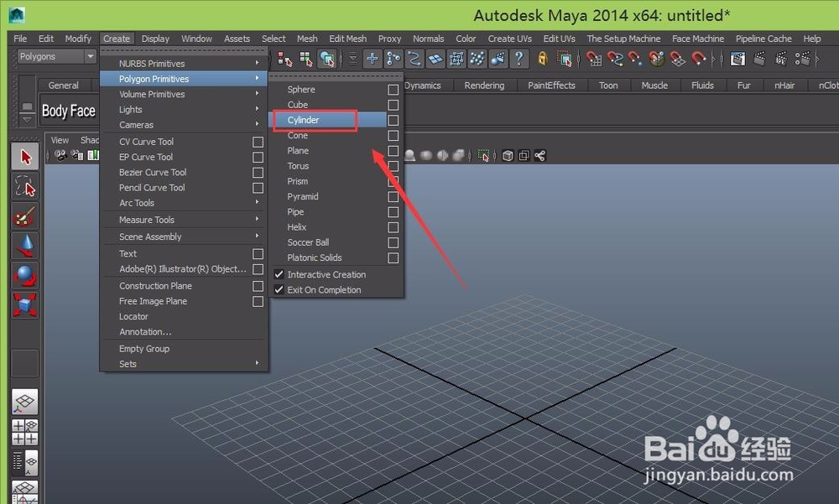
Task: Toggle the points selection mask plus icon
Action: click(x=372, y=59)
